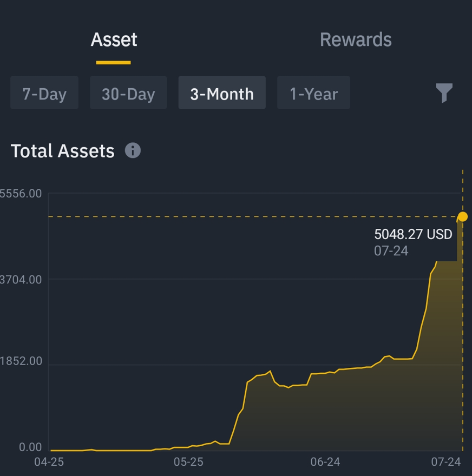This screenshot has width=472, height=476.
Task: Click the Total Assets heading
Action: point(63,151)
